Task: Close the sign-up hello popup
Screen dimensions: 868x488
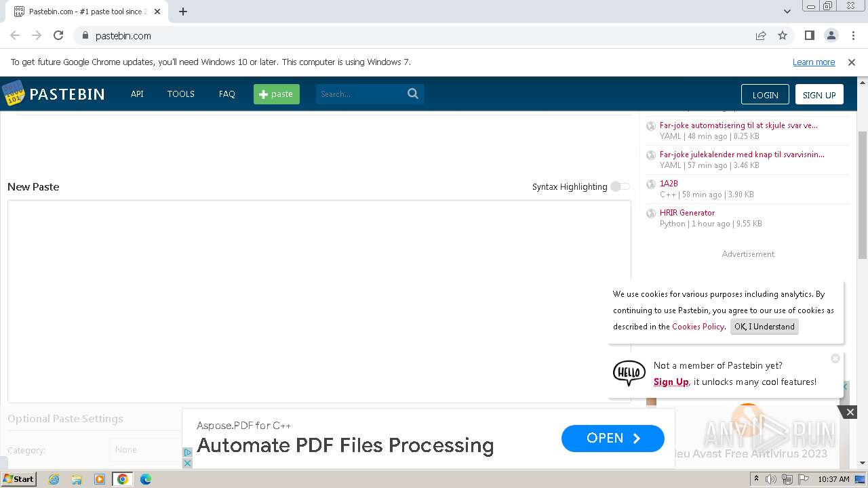Action: pyautogui.click(x=835, y=358)
